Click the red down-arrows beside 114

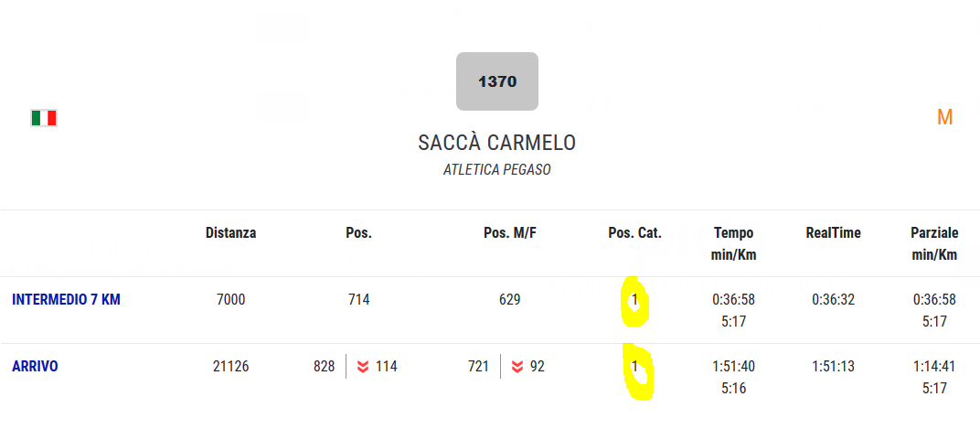pos(363,367)
